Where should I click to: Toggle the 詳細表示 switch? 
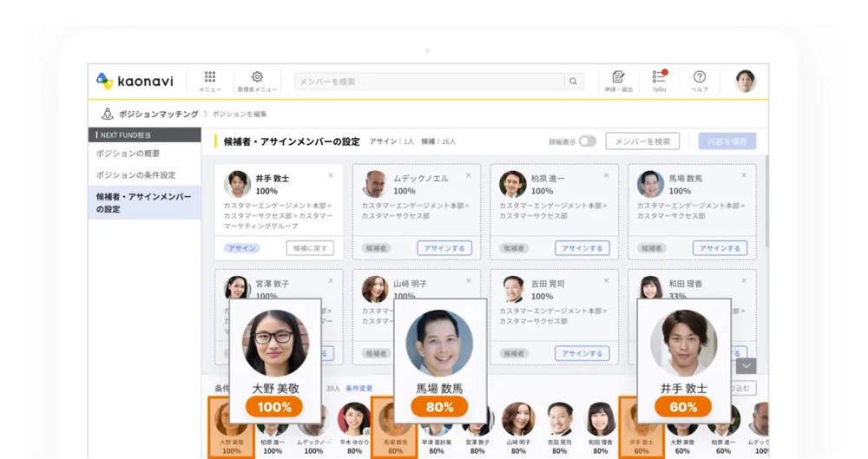pos(588,141)
